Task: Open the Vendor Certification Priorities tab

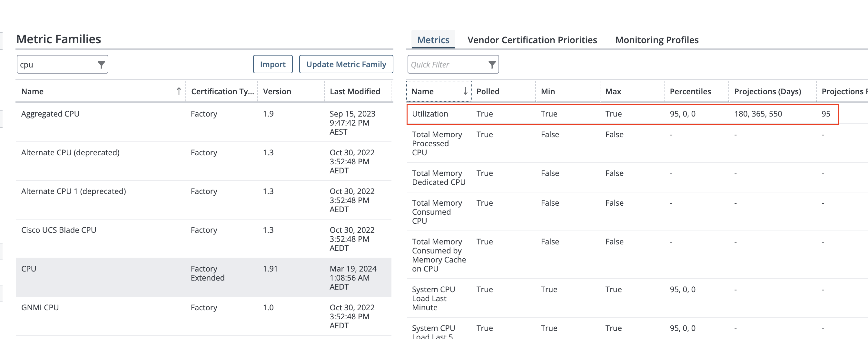Action: [x=532, y=40]
